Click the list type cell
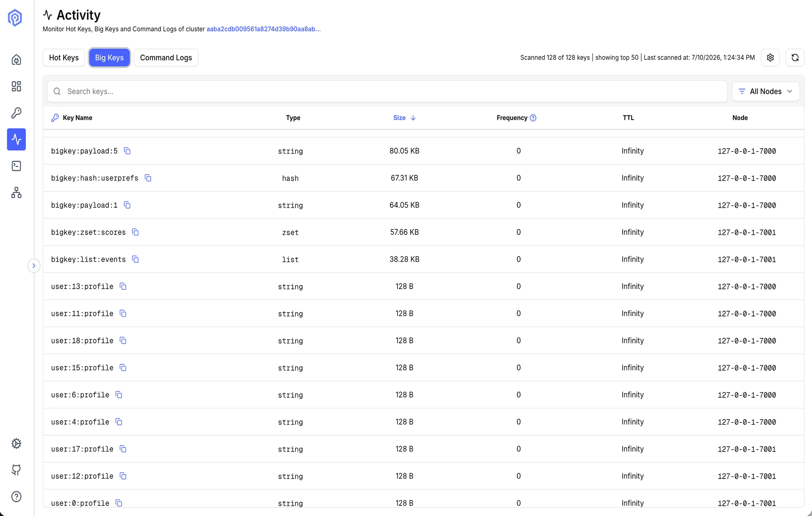The width and height of the screenshot is (812, 516). (x=290, y=260)
